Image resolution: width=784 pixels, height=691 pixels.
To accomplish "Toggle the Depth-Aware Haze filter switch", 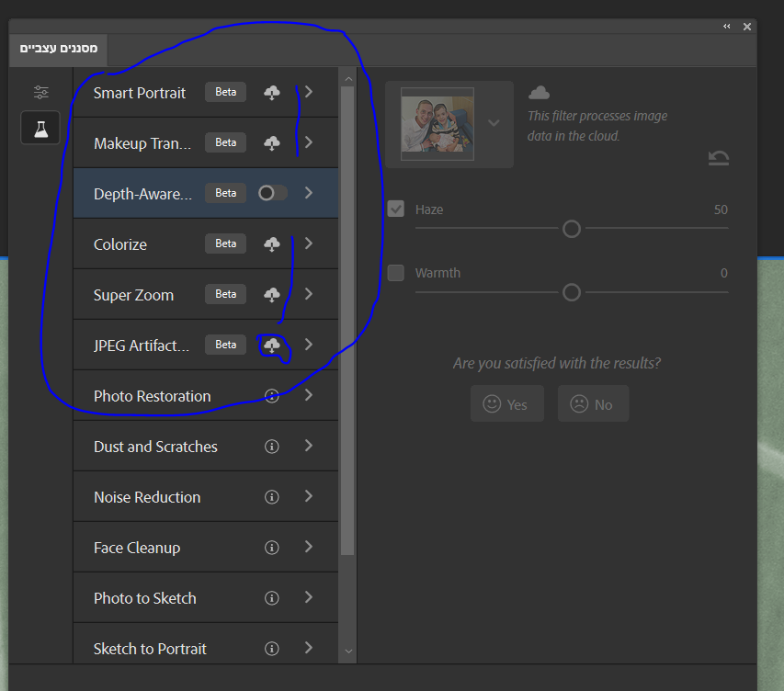I will [x=272, y=193].
